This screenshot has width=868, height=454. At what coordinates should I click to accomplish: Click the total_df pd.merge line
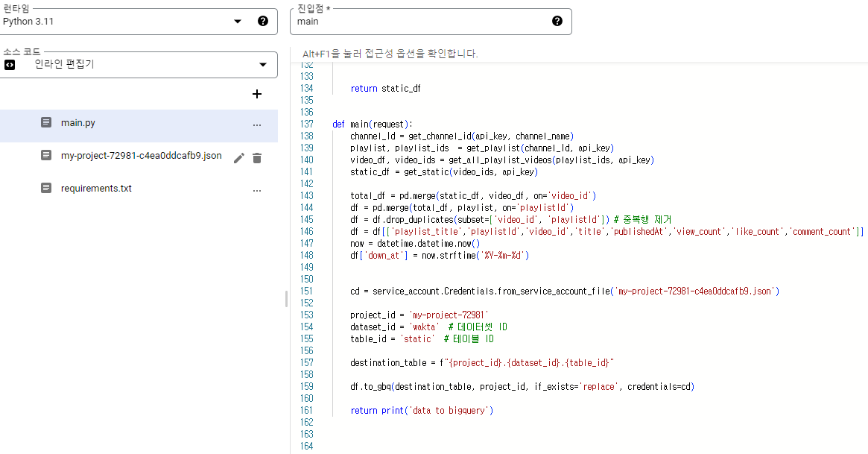coord(473,196)
